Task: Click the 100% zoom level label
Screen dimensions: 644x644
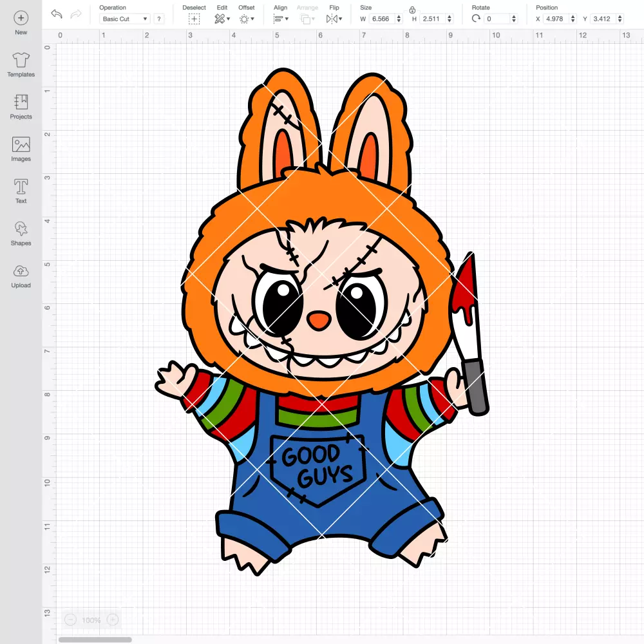Action: pos(91,620)
